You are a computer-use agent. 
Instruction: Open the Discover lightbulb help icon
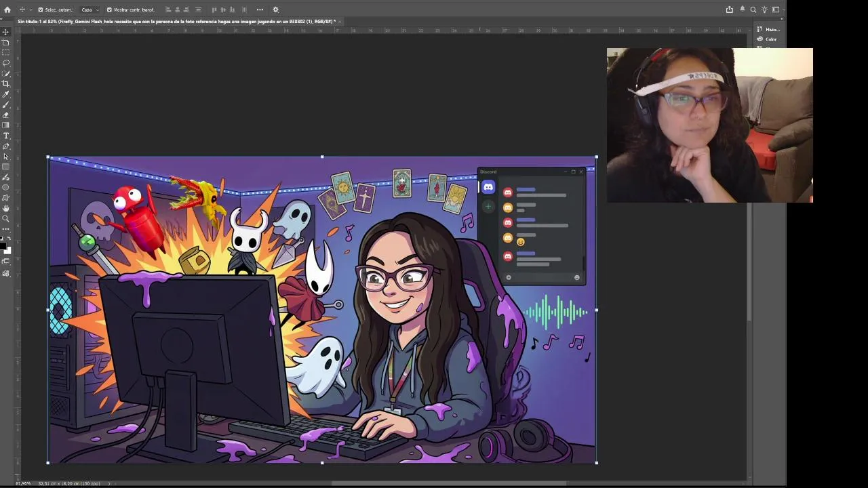(x=765, y=9)
